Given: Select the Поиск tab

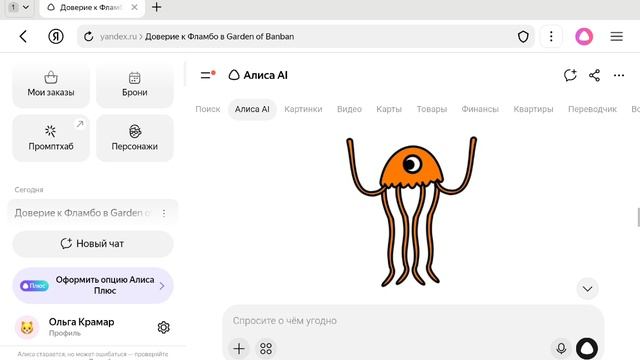Looking at the screenshot, I should pos(208,109).
